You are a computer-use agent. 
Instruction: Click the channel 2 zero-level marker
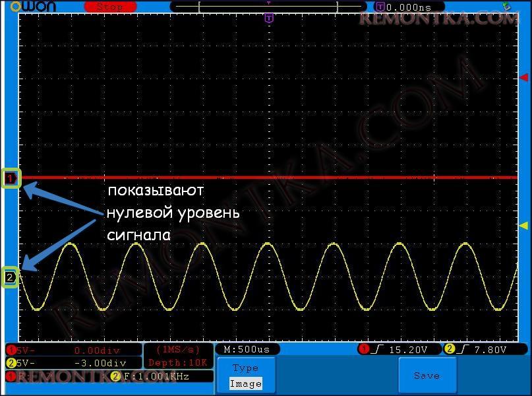click(x=11, y=277)
